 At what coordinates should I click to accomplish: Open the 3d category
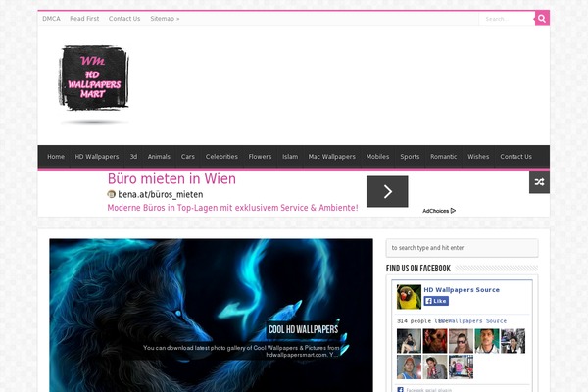click(x=133, y=157)
